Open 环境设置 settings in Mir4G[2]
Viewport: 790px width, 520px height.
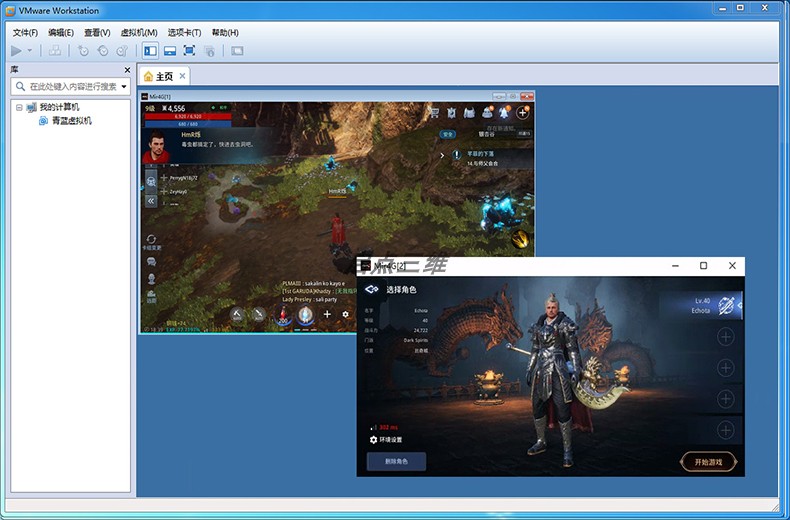pyautogui.click(x=386, y=440)
